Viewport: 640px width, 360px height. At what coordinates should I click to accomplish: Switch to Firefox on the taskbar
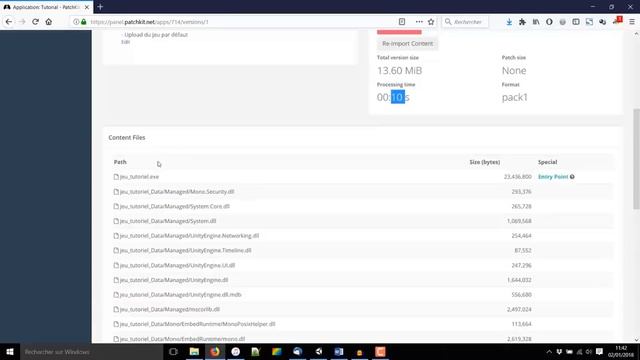(x=215, y=351)
